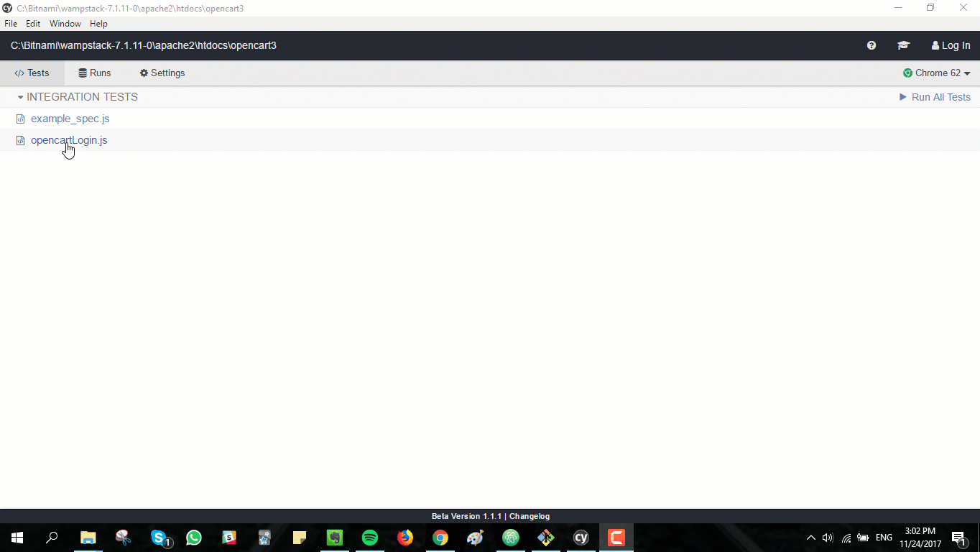Open File Explorer from taskbar
This screenshot has width=980, height=552.
88,538
